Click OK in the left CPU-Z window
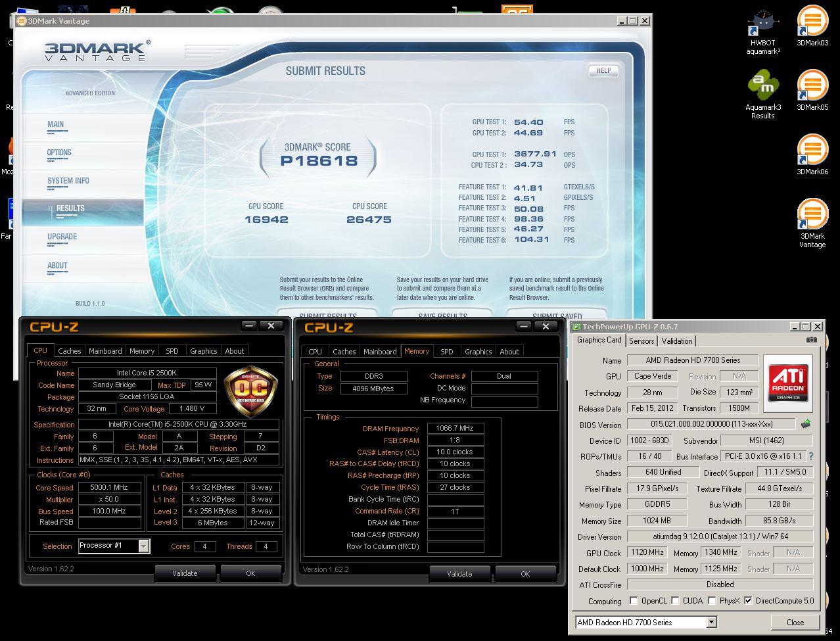 (x=250, y=573)
